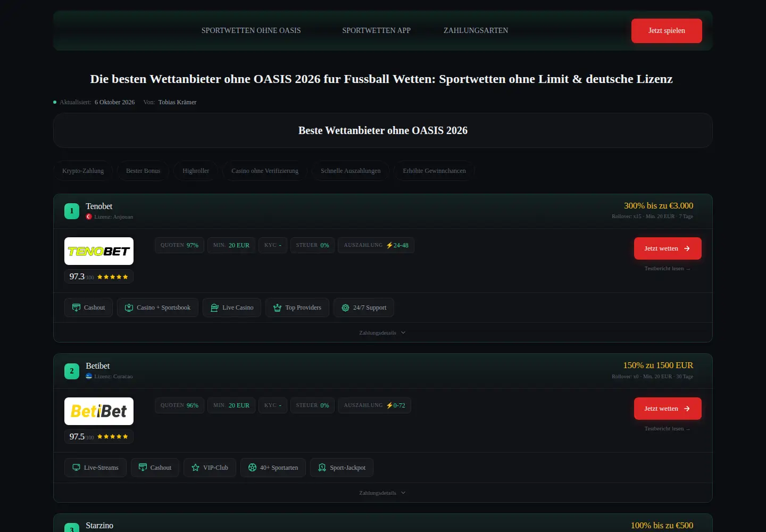Click the Casino + Sportsbook icon
This screenshot has height=532, width=766.
129,307
